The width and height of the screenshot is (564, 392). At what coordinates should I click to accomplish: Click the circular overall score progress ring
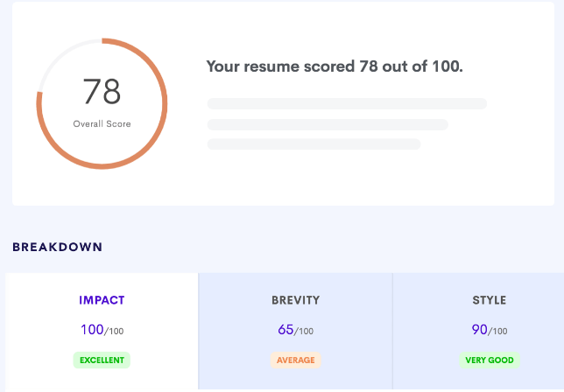[x=102, y=103]
